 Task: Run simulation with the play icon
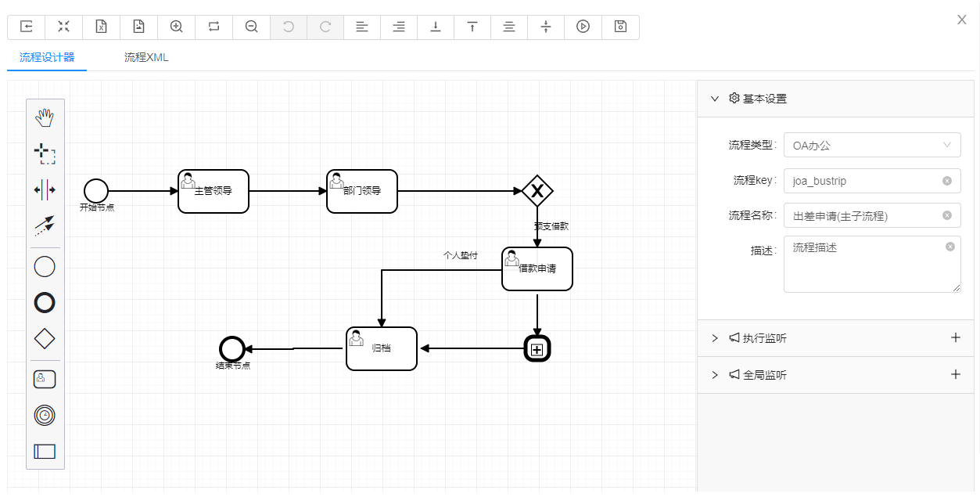583,27
